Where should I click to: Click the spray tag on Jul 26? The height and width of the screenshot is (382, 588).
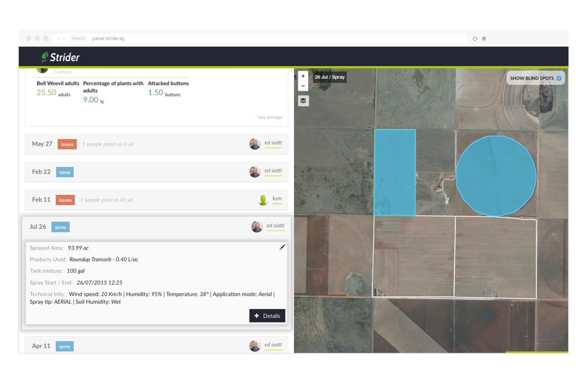[61, 227]
